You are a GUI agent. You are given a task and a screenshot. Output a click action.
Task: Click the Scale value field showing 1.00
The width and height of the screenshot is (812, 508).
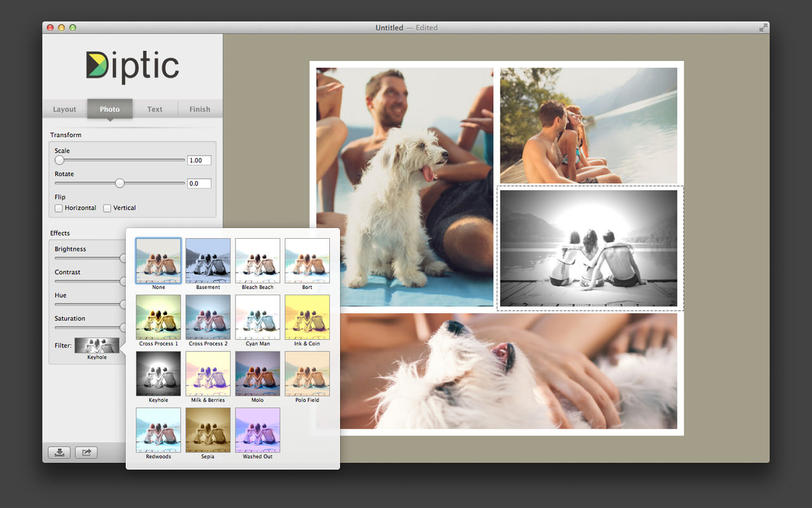199,161
